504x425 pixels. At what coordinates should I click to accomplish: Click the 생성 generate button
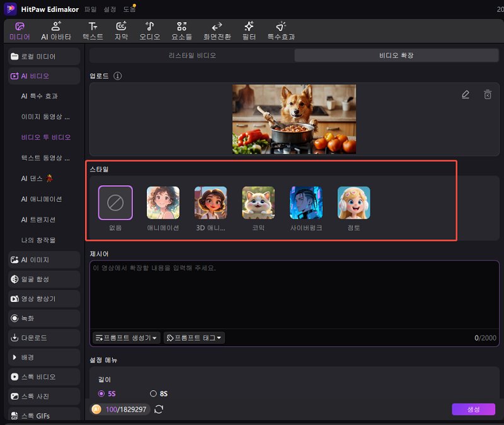[473, 409]
